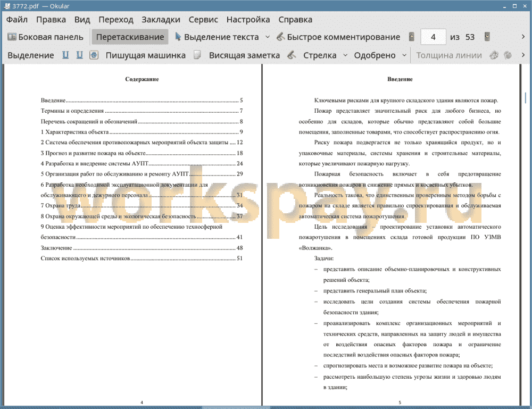532x409 pixels.
Task: Click the freehand line pen icon
Action: tap(292, 55)
